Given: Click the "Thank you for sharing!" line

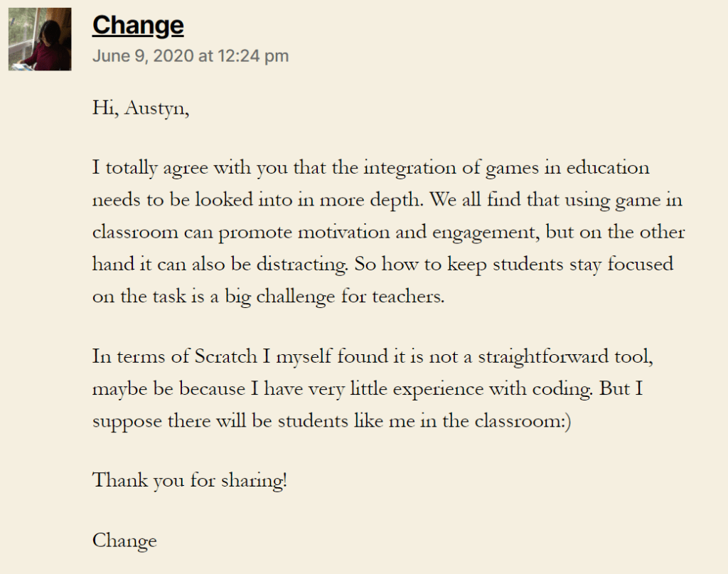Looking at the screenshot, I should (190, 480).
